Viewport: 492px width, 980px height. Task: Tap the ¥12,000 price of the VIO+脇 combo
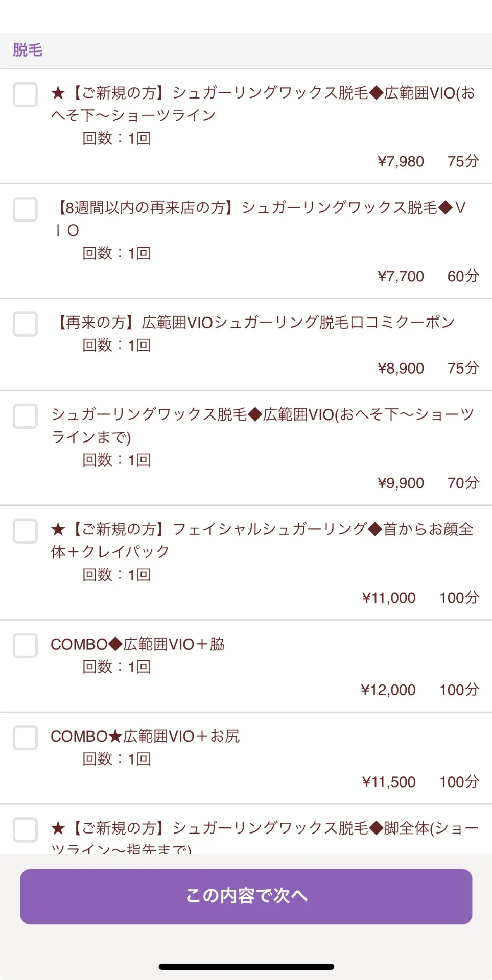point(388,690)
